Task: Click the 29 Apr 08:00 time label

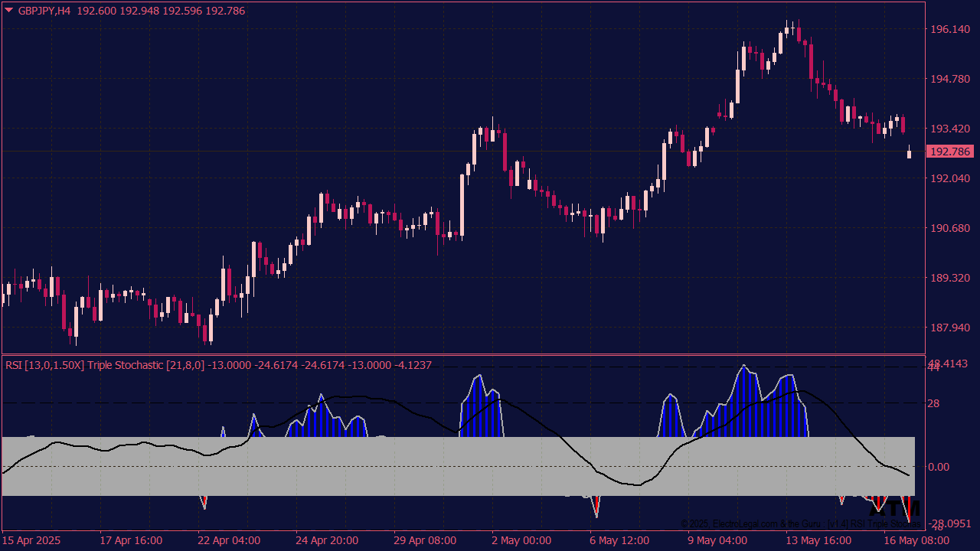Action: point(425,540)
